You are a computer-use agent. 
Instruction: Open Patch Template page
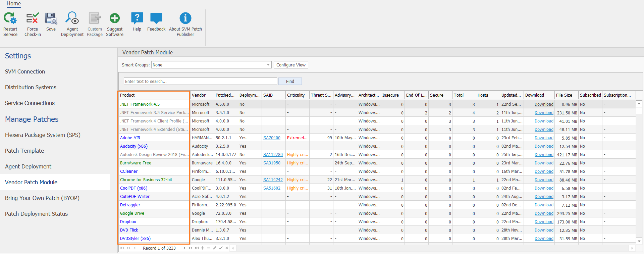pos(24,151)
